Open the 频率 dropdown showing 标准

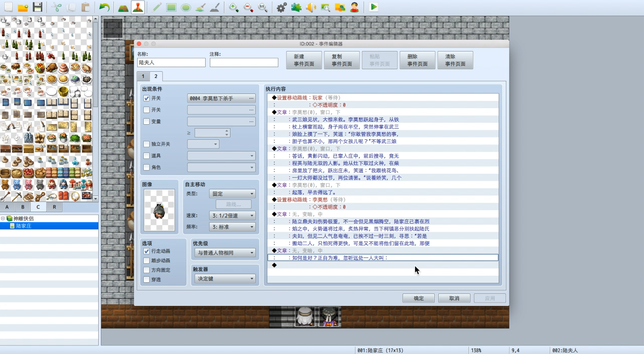pyautogui.click(x=232, y=227)
